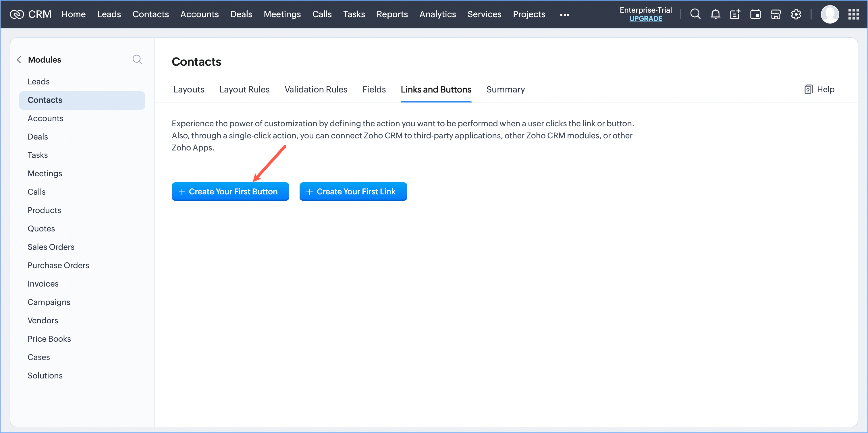
Task: Open the notifications bell icon
Action: [x=715, y=14]
